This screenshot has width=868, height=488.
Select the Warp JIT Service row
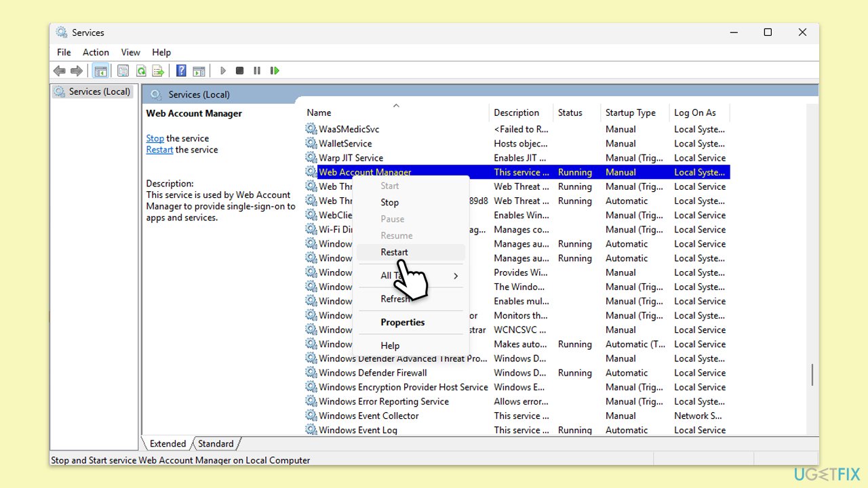pos(517,157)
